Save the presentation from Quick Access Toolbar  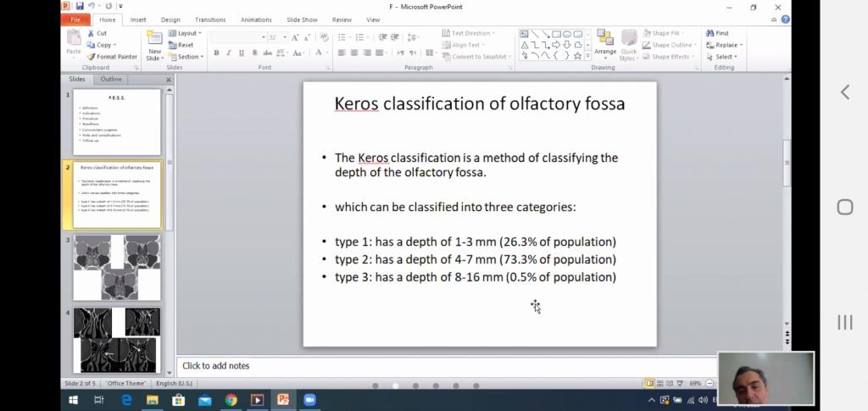click(x=80, y=7)
